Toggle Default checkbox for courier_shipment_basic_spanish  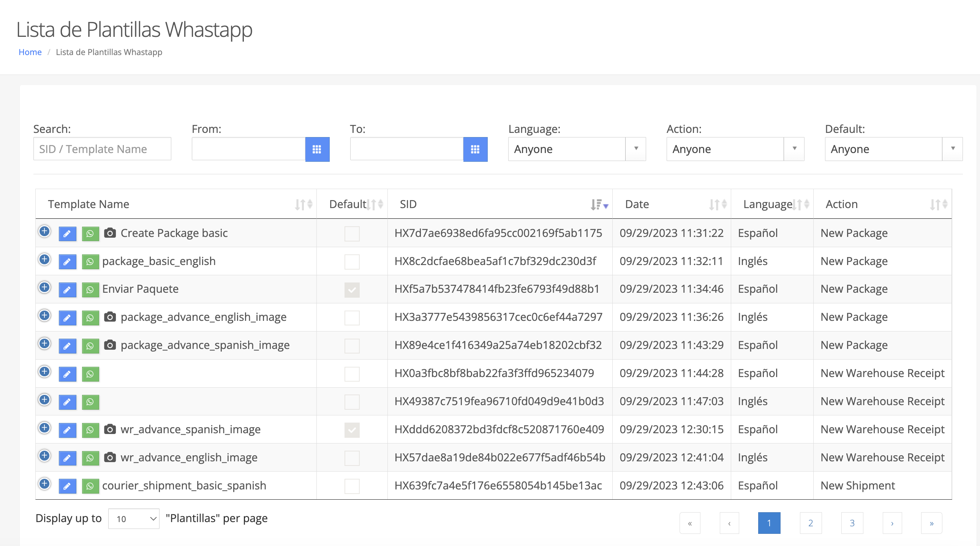pyautogui.click(x=352, y=486)
